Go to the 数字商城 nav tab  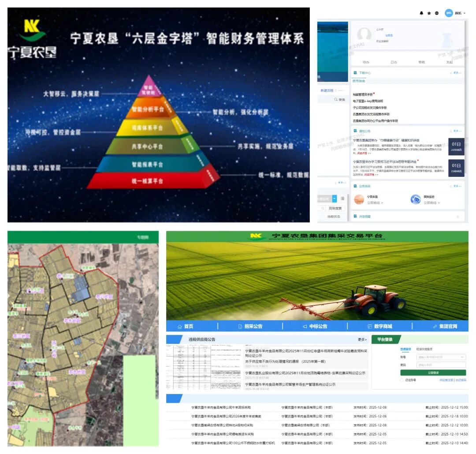pos(379,326)
